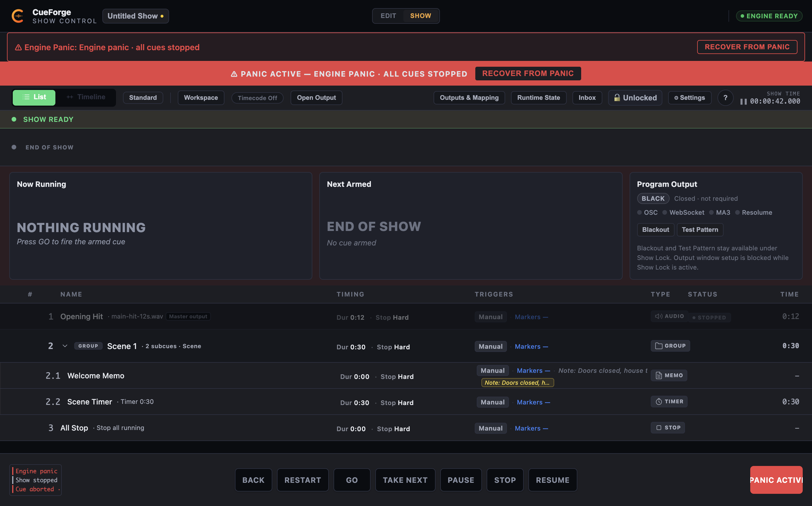
Task: Click the yellow Doors closed note tag
Action: 517,382
